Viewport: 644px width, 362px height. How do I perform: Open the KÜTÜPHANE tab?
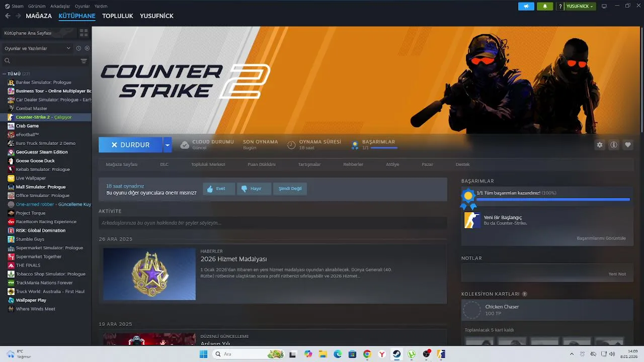pyautogui.click(x=77, y=16)
